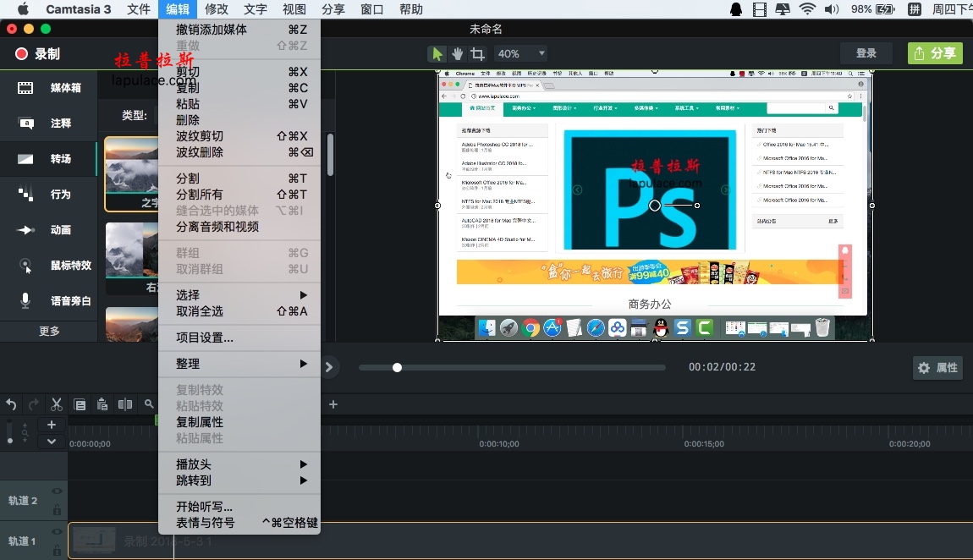The width and height of the screenshot is (973, 560).
Task: Open the canvas zoom 40% dropdown
Action: (520, 54)
